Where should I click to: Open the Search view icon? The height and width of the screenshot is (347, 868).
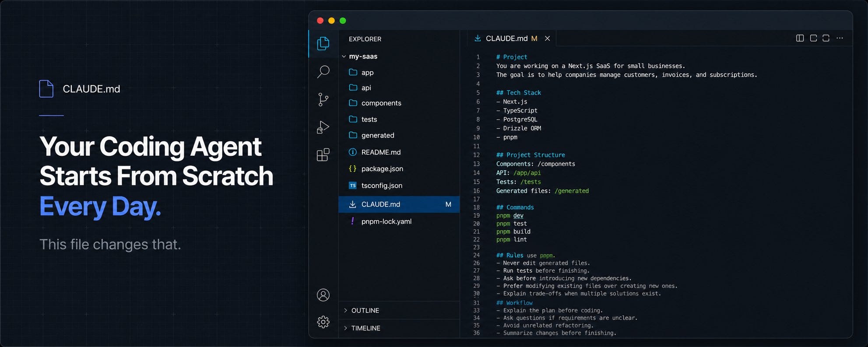tap(323, 71)
